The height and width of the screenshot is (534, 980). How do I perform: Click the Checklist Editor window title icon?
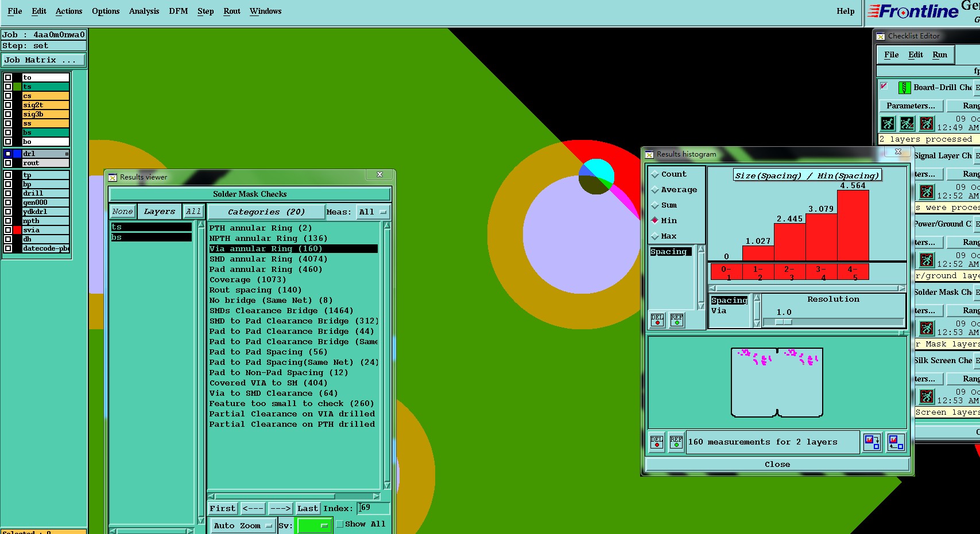(x=881, y=36)
